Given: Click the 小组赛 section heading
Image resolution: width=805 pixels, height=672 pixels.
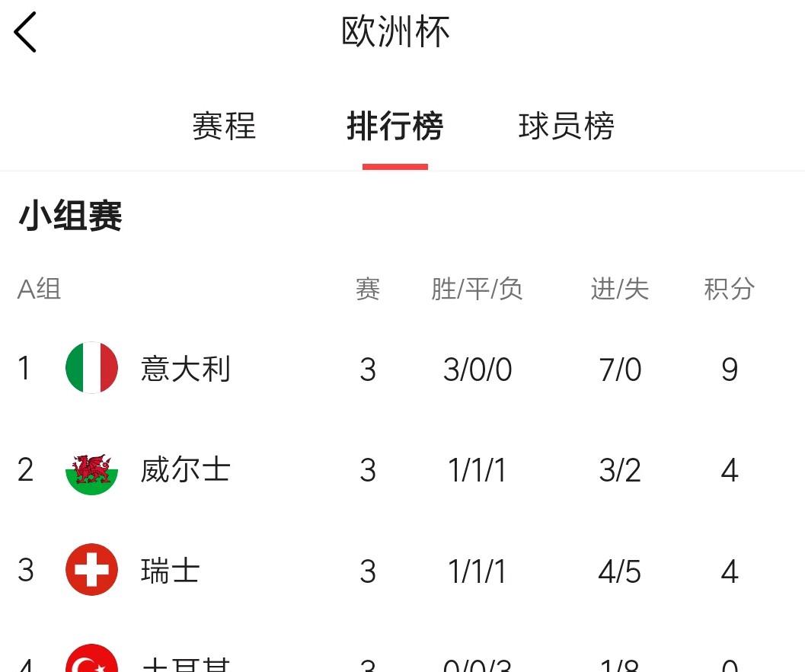Looking at the screenshot, I should tap(70, 216).
